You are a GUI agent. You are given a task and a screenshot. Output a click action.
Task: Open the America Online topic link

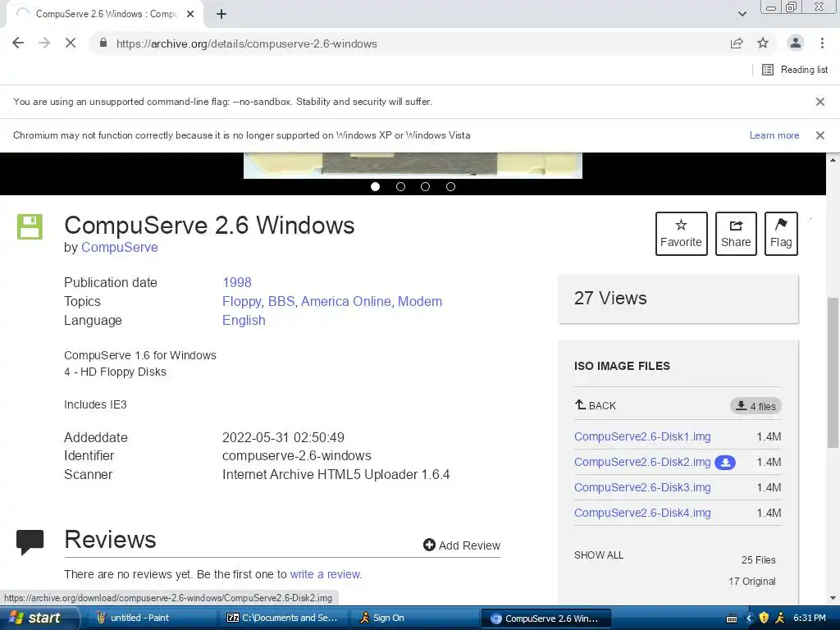coord(346,301)
